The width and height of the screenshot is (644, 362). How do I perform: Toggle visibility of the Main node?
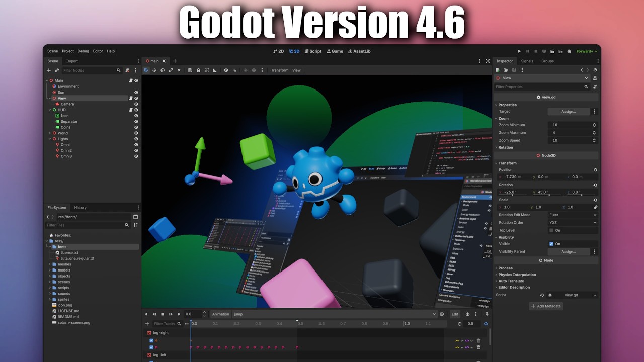tap(136, 80)
